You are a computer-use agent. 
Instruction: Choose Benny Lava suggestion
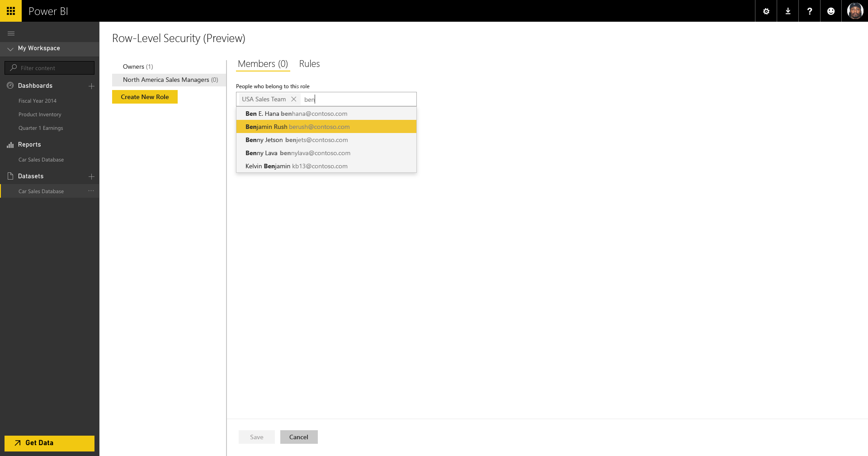(x=326, y=153)
